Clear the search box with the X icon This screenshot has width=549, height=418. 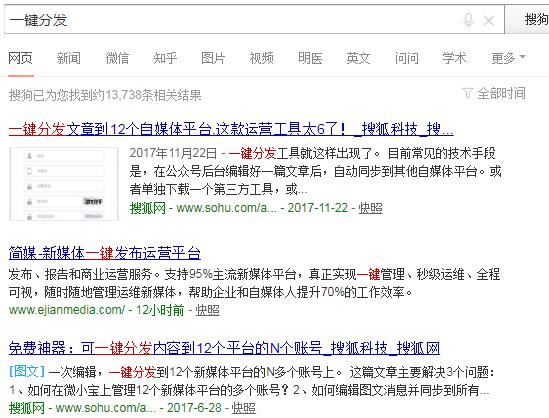(x=488, y=21)
